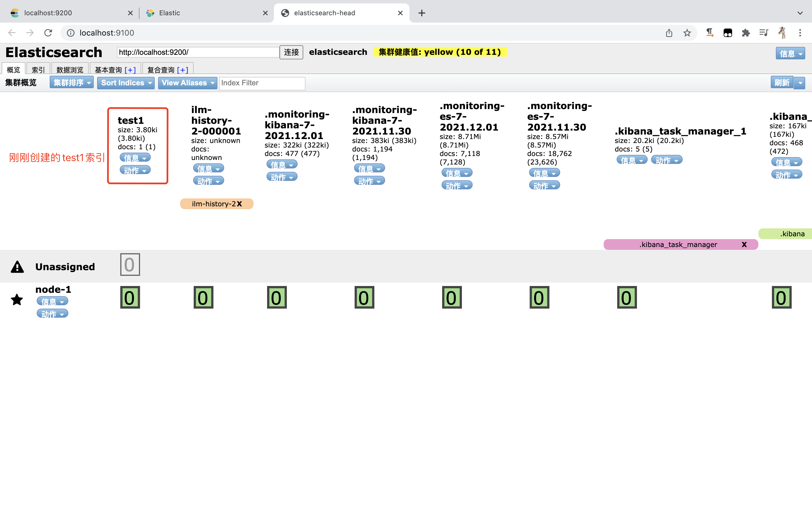This screenshot has width=812, height=507.
Task: Reload the page with the refresh icon
Action: [48, 32]
